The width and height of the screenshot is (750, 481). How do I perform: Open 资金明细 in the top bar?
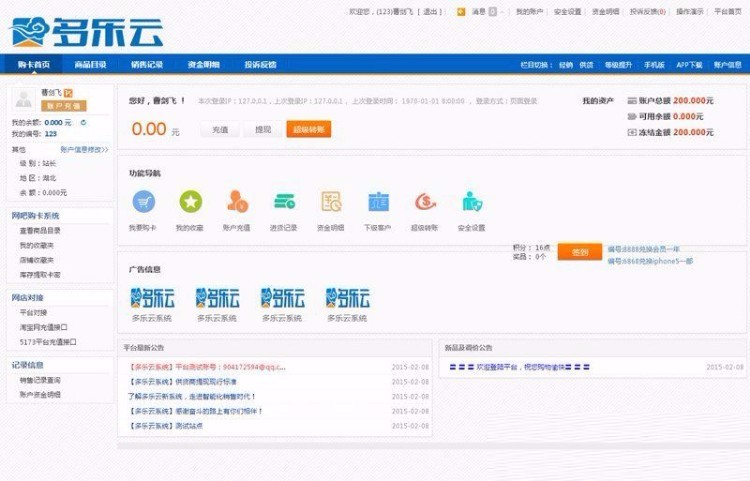click(606, 12)
